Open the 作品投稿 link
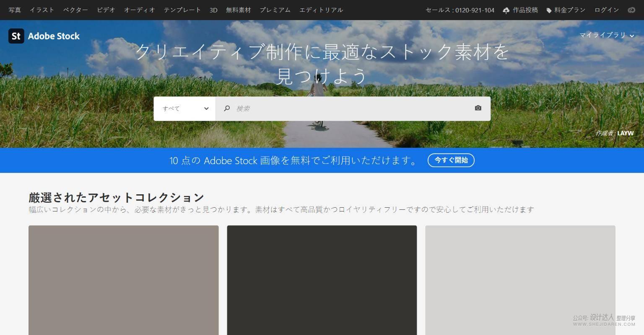This screenshot has width=644, height=335. [525, 10]
